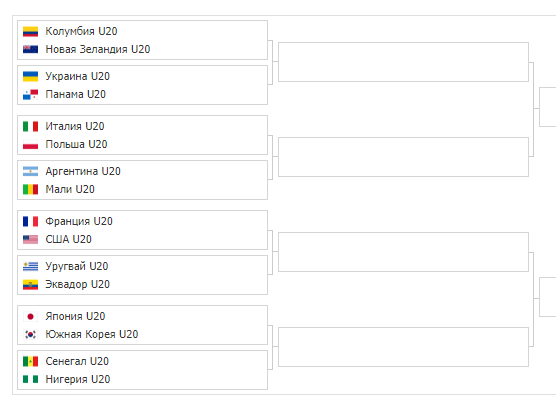Click the Uruguay flag icon
556x406 pixels.
click(x=30, y=266)
